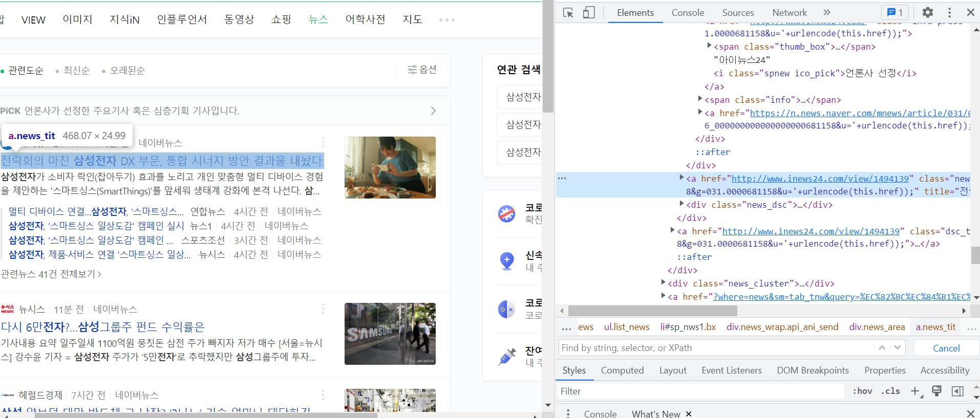Screen dimensions: 980x418
Task: Open the Samsung building news thumbnail
Action: pyautogui.click(x=390, y=334)
